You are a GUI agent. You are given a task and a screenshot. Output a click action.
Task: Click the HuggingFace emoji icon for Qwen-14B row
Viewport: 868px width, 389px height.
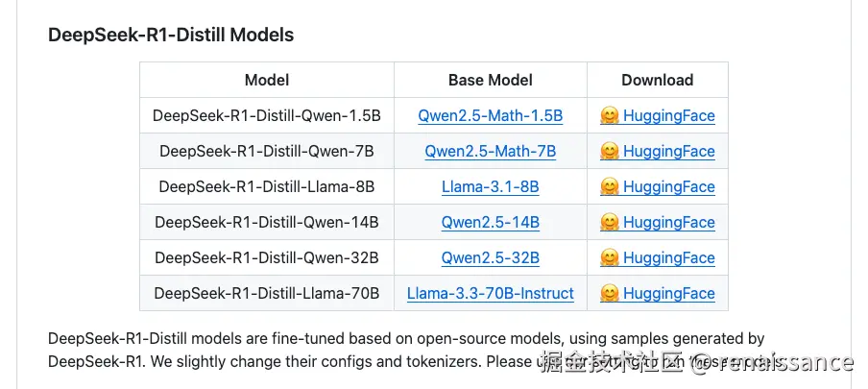click(x=609, y=223)
